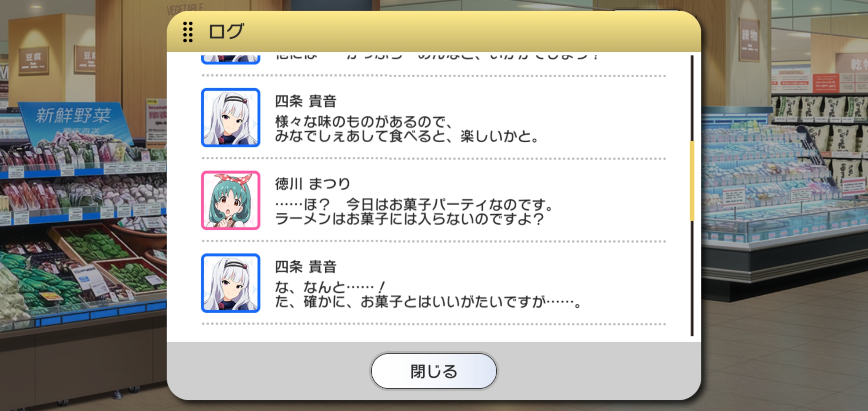Screen dimensions: 868x411
Task: Click the yellow scrollbar thumb in log
Action: [692, 181]
